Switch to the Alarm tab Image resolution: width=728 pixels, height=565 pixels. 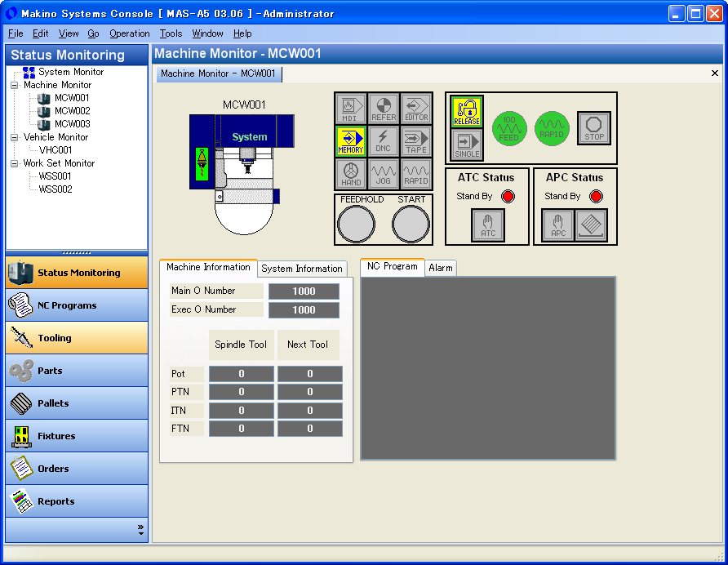pyautogui.click(x=441, y=268)
